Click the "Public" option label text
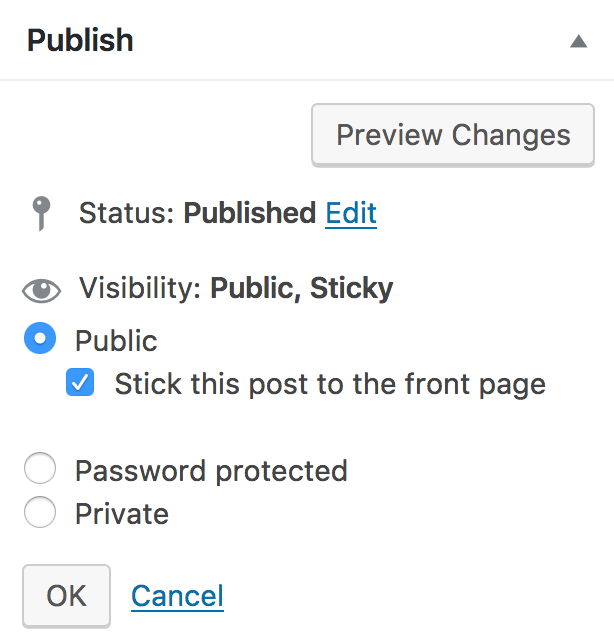The height and width of the screenshot is (636, 614). click(x=116, y=341)
